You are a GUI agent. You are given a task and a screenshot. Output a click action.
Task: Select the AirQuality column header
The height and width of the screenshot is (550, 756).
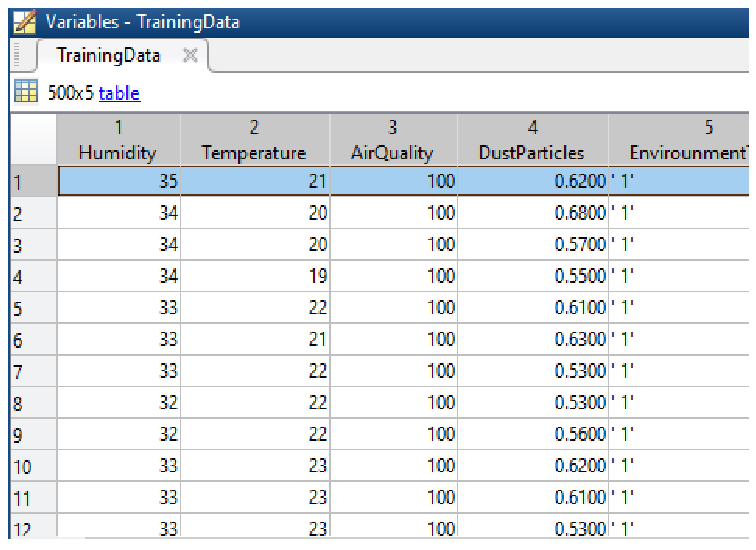click(x=392, y=140)
